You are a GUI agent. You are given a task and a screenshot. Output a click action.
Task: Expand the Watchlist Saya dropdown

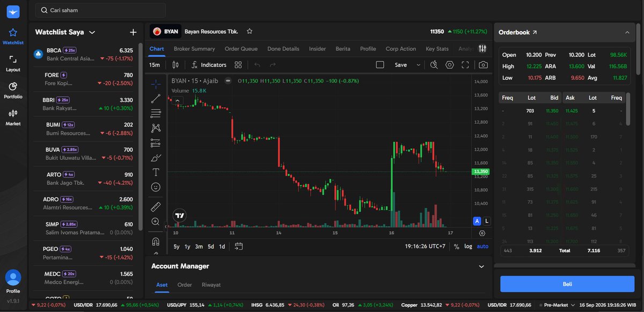click(92, 32)
